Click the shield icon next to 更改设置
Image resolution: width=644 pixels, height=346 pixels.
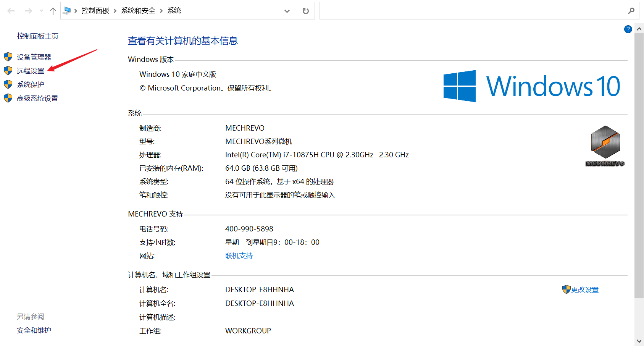566,289
